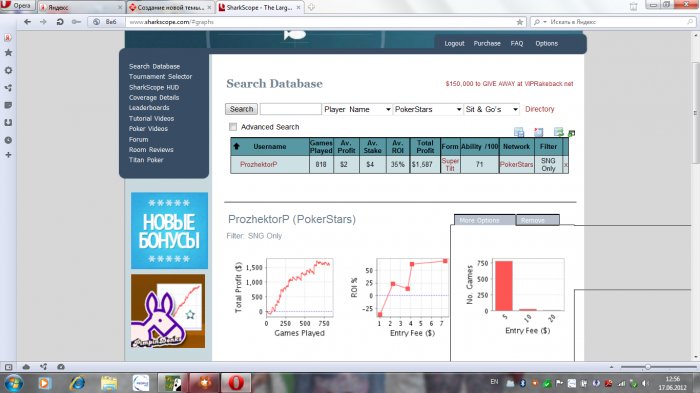Click the Windows Start orb

coord(13,383)
